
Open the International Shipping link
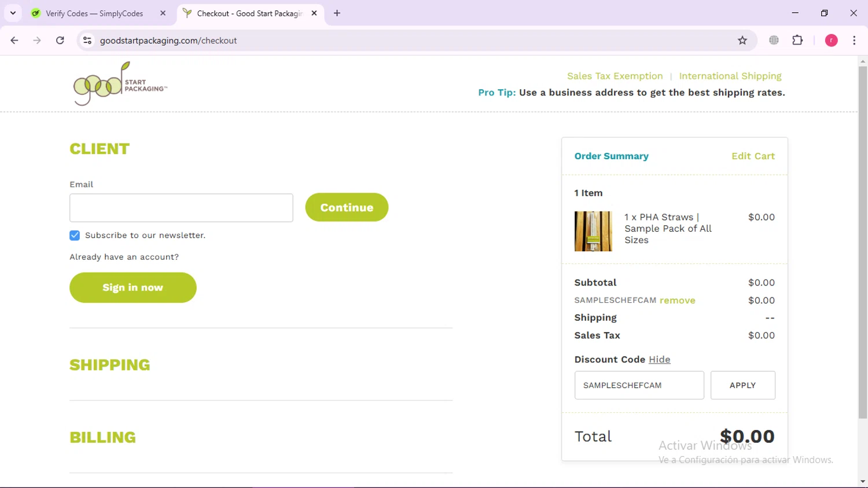pos(730,76)
